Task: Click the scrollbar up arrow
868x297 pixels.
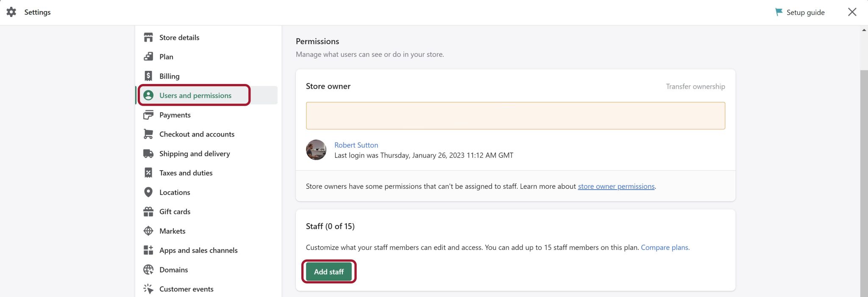Action: (864, 30)
